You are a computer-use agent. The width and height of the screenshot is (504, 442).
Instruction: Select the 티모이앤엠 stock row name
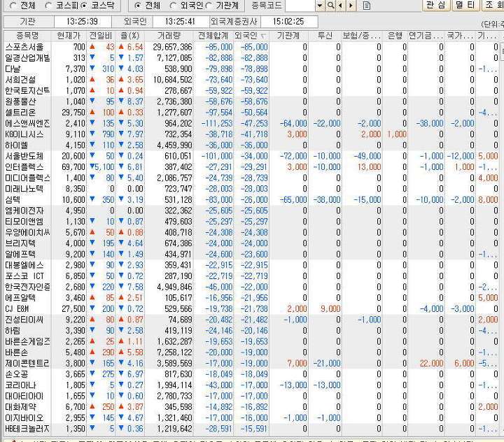tap(24, 222)
